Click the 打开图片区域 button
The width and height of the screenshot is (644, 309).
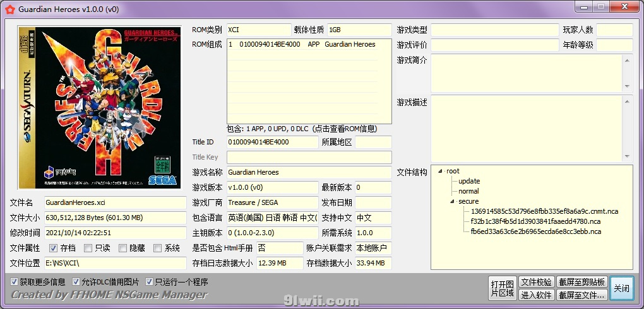point(503,288)
